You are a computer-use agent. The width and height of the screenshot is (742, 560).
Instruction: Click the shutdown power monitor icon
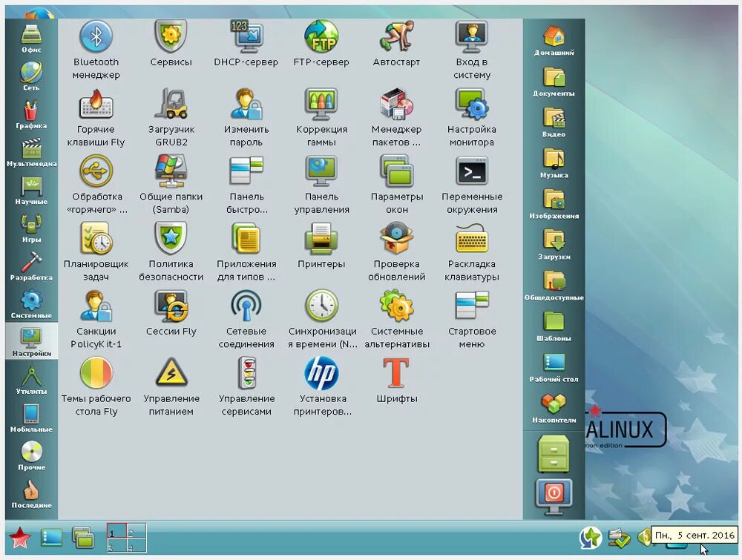click(x=554, y=497)
